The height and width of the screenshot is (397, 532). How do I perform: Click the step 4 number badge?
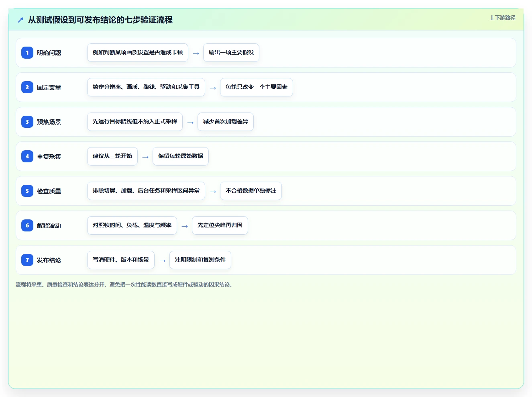tap(27, 156)
